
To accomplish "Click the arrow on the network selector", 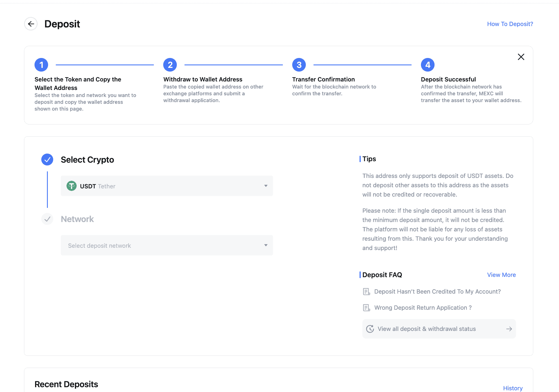I will tap(266, 245).
